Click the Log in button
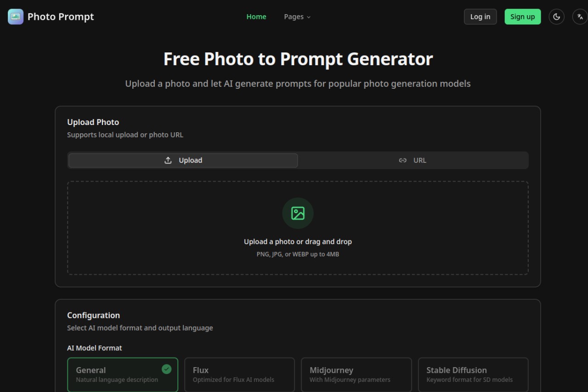The height and width of the screenshot is (392, 588). [x=480, y=17]
